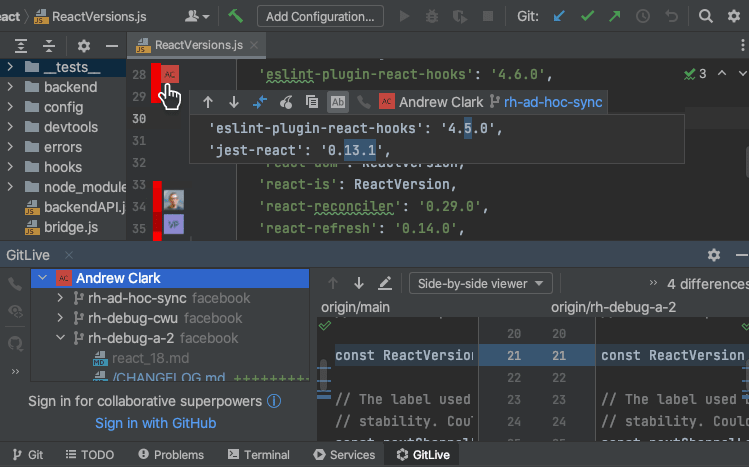Expand the hooks folder
The height and width of the screenshot is (467, 749).
click(10, 167)
